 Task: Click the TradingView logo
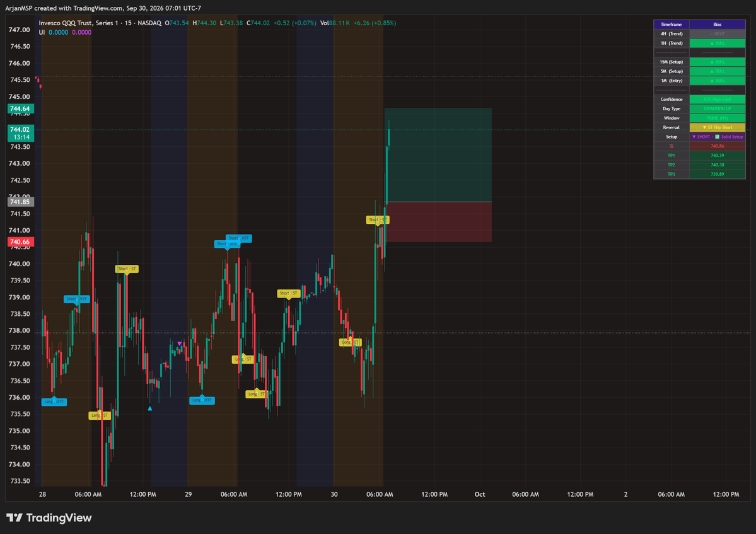[49, 518]
